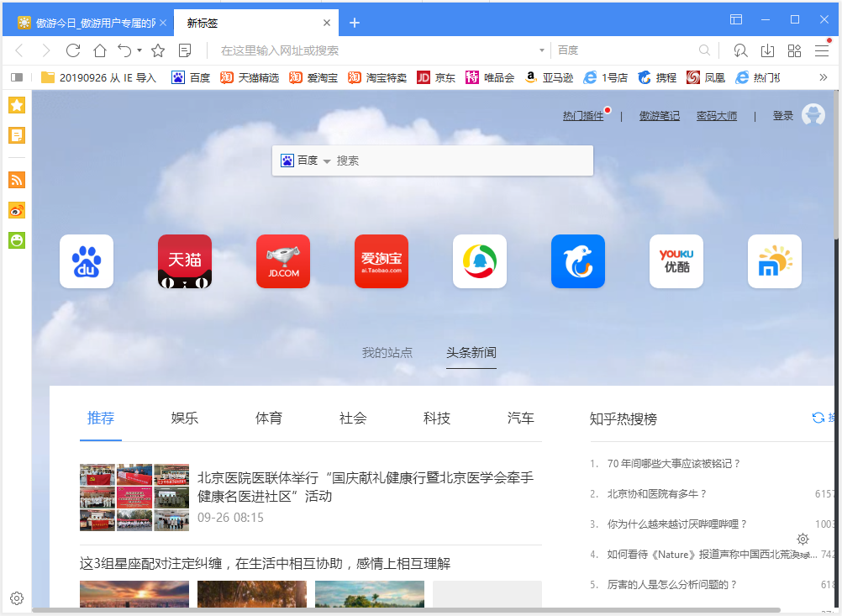Open the 密码大师 link

[716, 115]
